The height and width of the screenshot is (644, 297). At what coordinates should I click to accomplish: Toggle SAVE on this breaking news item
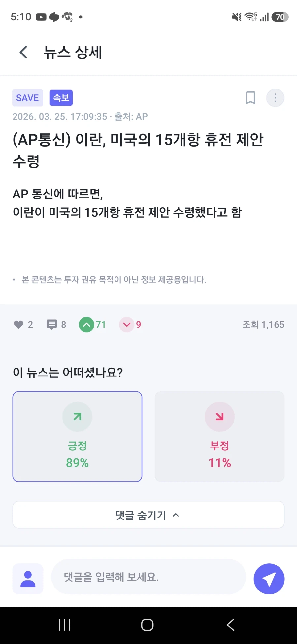click(x=27, y=98)
